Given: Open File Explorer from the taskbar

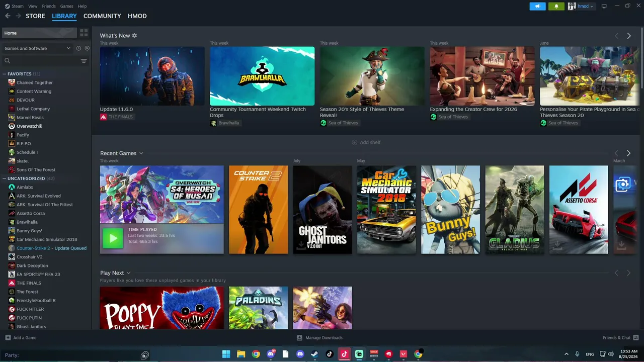Looking at the screenshot, I should (x=241, y=354).
